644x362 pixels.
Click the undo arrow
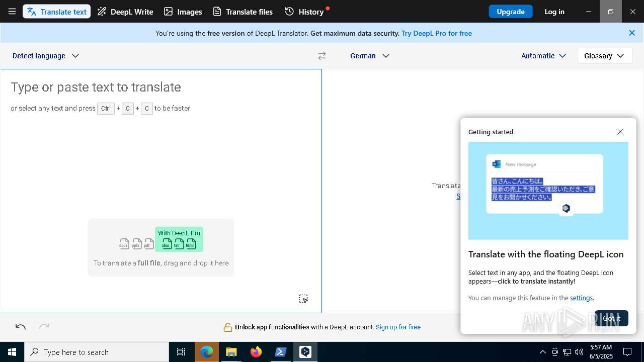tap(21, 327)
